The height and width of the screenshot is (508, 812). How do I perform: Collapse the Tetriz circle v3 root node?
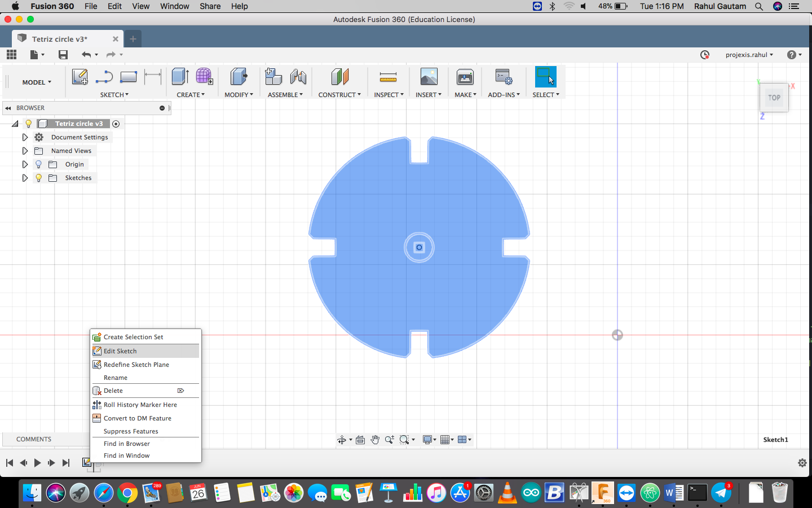(x=15, y=124)
